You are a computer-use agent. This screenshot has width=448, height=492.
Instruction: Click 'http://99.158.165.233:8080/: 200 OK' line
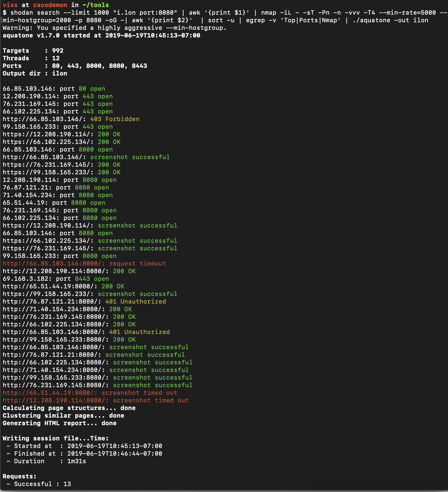[x=69, y=339]
